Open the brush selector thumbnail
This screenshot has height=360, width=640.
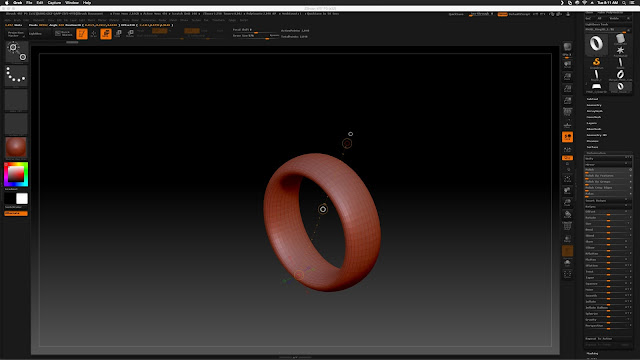(x=16, y=52)
